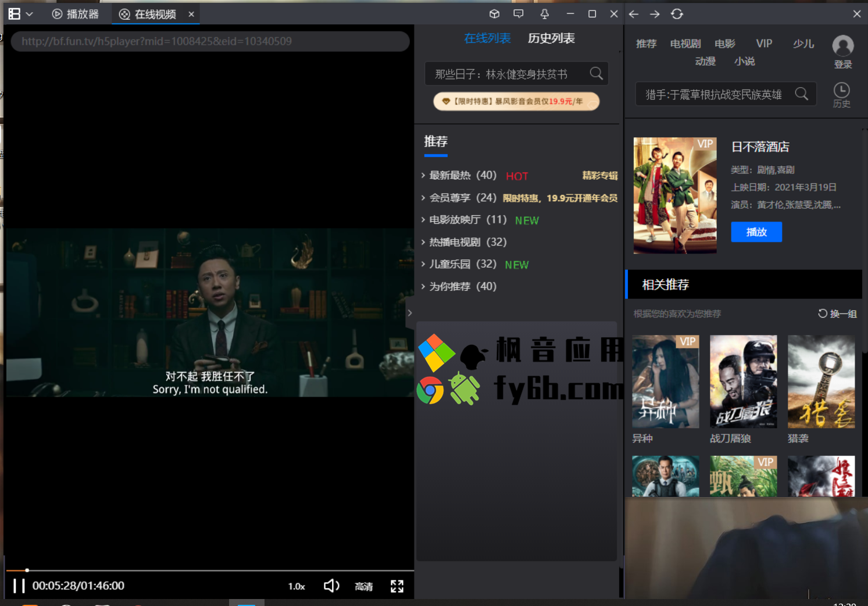Open 动漫 in the right panel nav
The width and height of the screenshot is (868, 606).
tap(705, 61)
